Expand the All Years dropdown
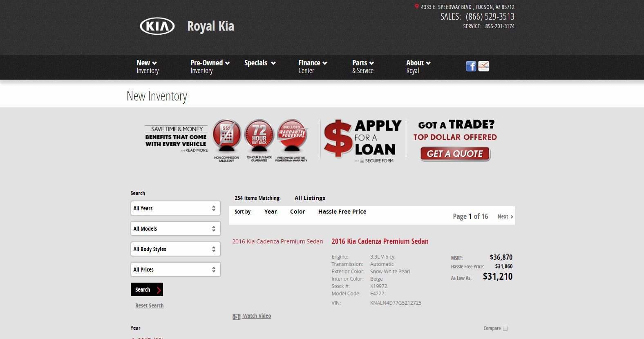Viewport: 644px width, 339px height. tap(176, 208)
